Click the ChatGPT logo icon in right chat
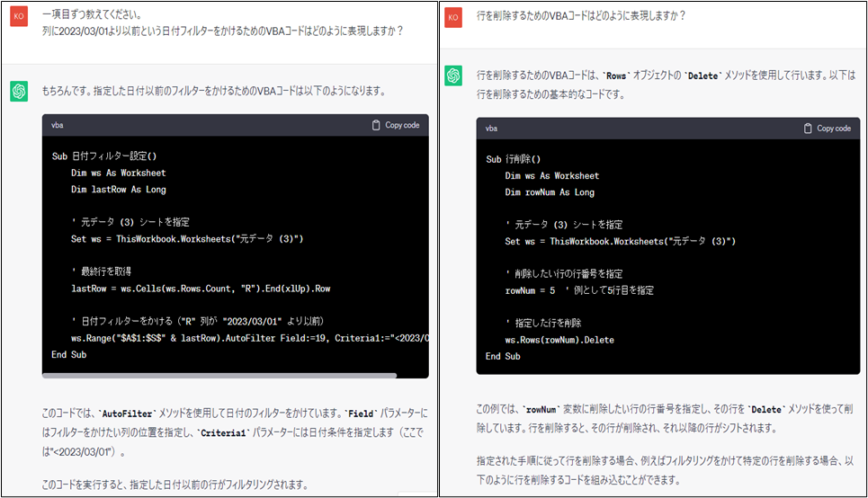The width and height of the screenshot is (868, 498). [x=453, y=76]
